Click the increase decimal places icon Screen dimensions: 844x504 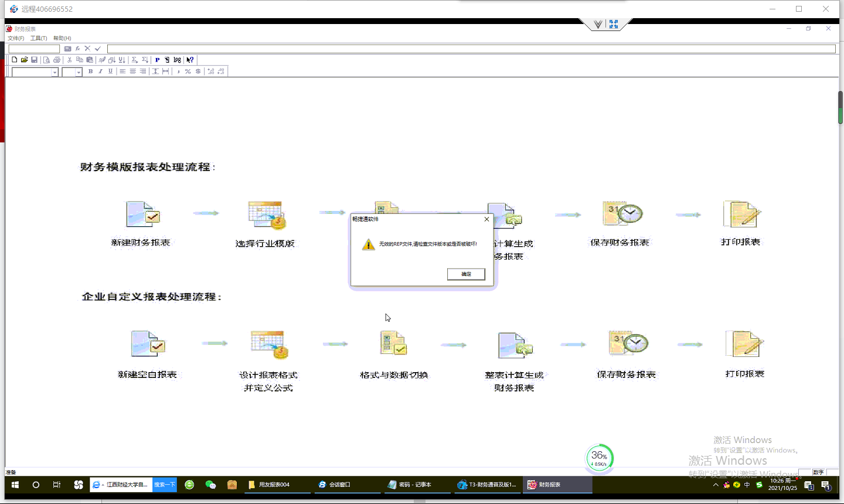point(211,71)
